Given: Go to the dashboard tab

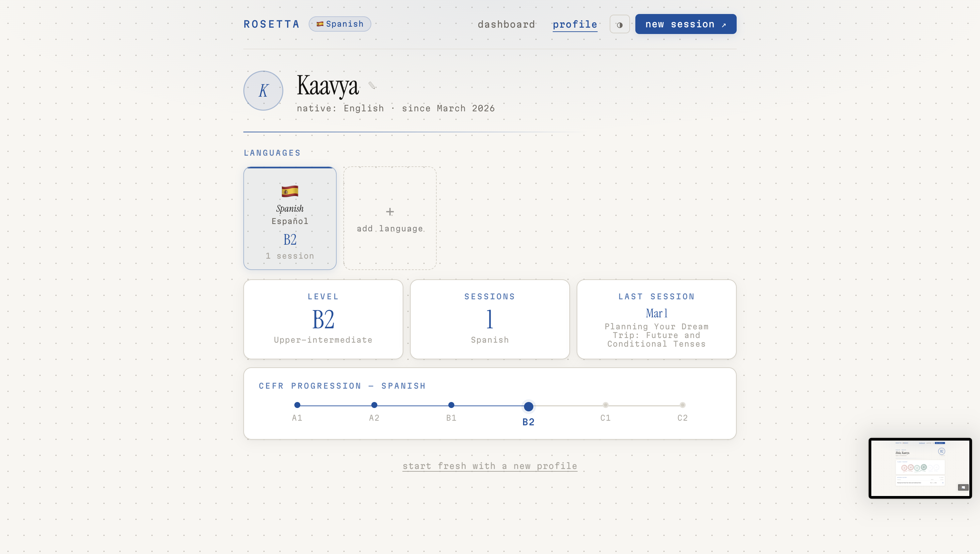Looking at the screenshot, I should pos(506,25).
